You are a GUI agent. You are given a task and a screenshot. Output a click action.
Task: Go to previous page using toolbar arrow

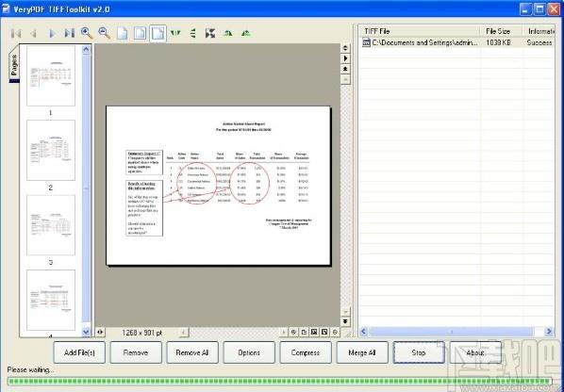point(33,33)
